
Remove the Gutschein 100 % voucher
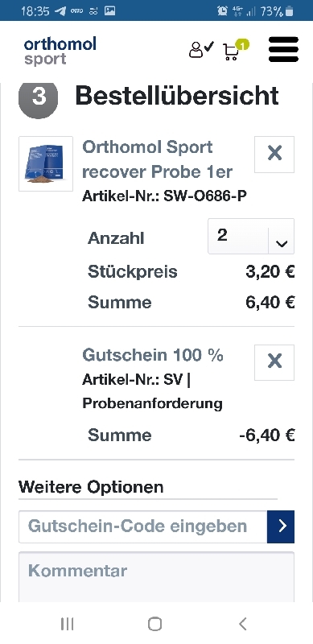click(x=274, y=362)
